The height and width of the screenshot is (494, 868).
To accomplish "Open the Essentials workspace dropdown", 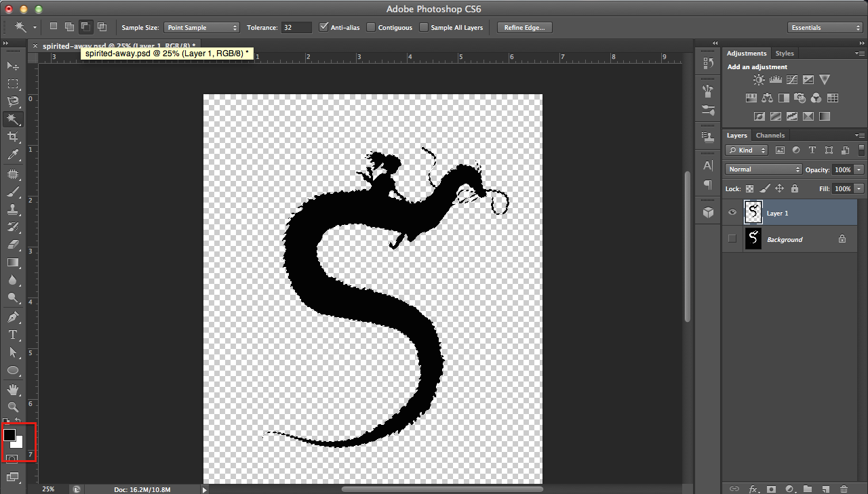I will click(x=825, y=28).
